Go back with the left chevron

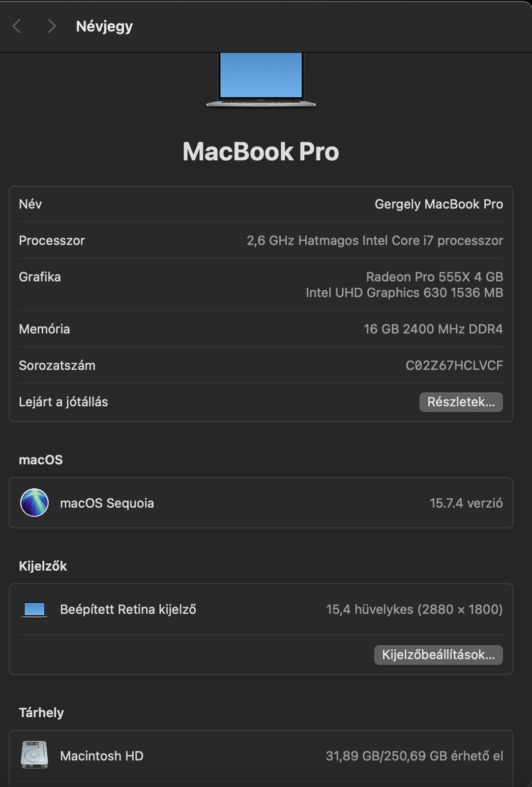[x=17, y=26]
